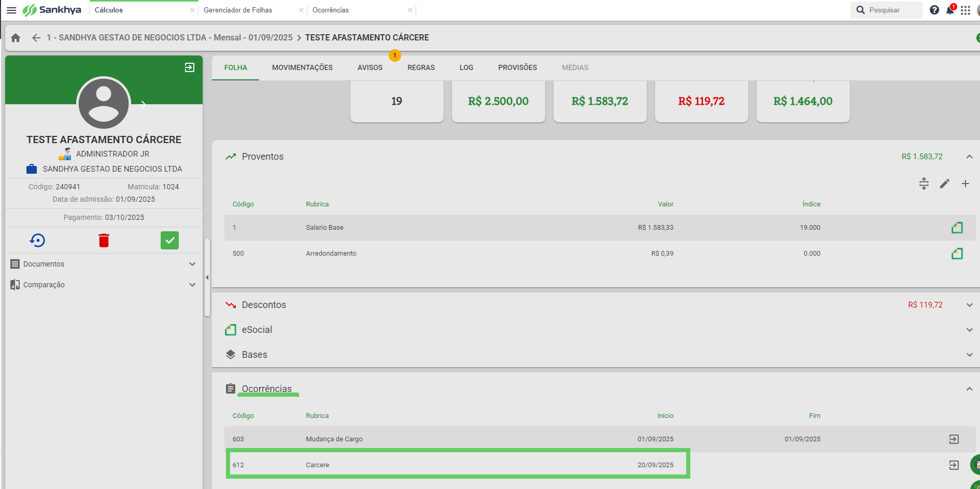Switch to the MOVIMENTAÇÕES tab
980x489 pixels.
pos(302,67)
